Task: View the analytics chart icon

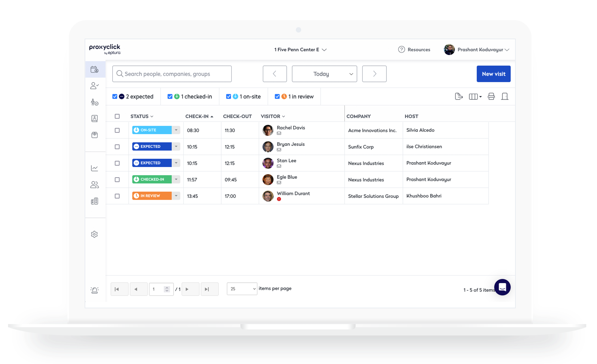Action: click(95, 168)
